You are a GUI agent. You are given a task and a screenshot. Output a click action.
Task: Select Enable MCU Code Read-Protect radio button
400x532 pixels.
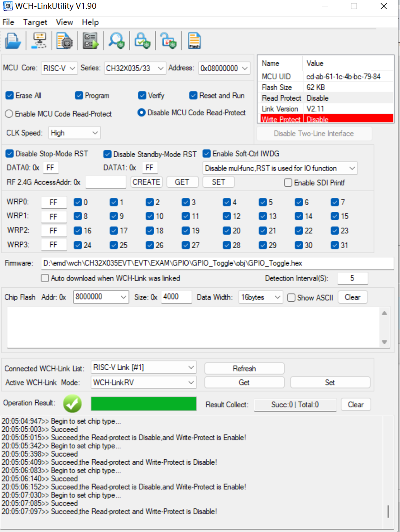[x=9, y=114]
